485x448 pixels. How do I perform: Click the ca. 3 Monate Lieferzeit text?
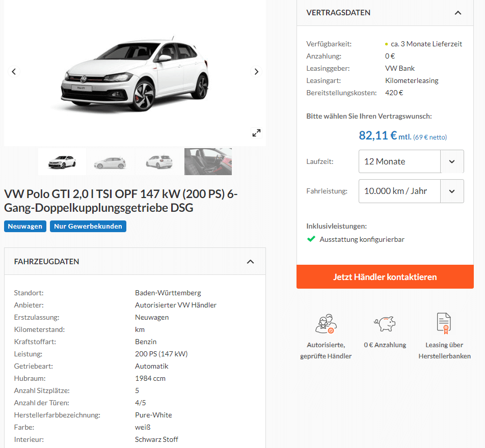click(x=426, y=44)
